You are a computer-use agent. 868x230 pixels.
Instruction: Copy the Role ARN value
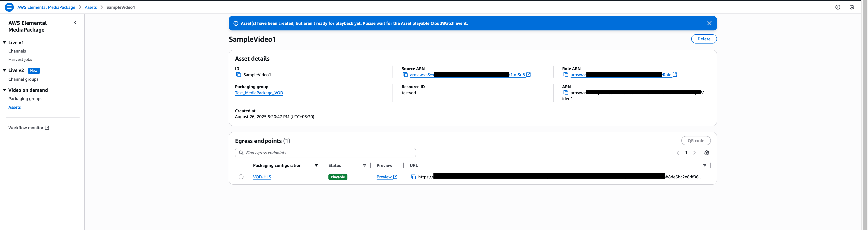coord(566,75)
